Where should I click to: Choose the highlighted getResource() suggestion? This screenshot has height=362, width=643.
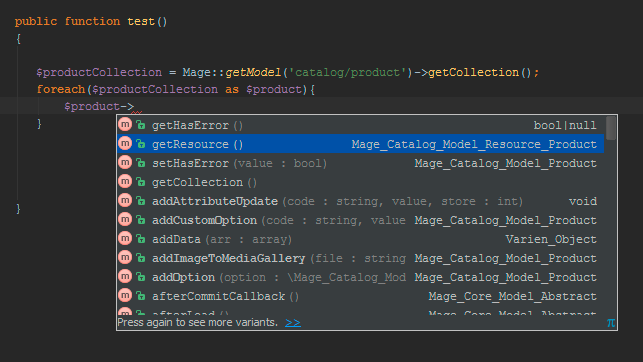point(360,144)
